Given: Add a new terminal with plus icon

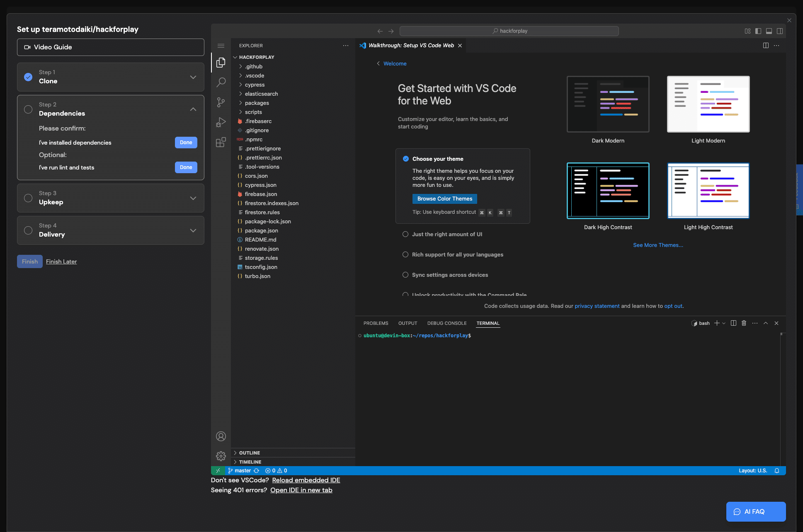Looking at the screenshot, I should tap(717, 323).
